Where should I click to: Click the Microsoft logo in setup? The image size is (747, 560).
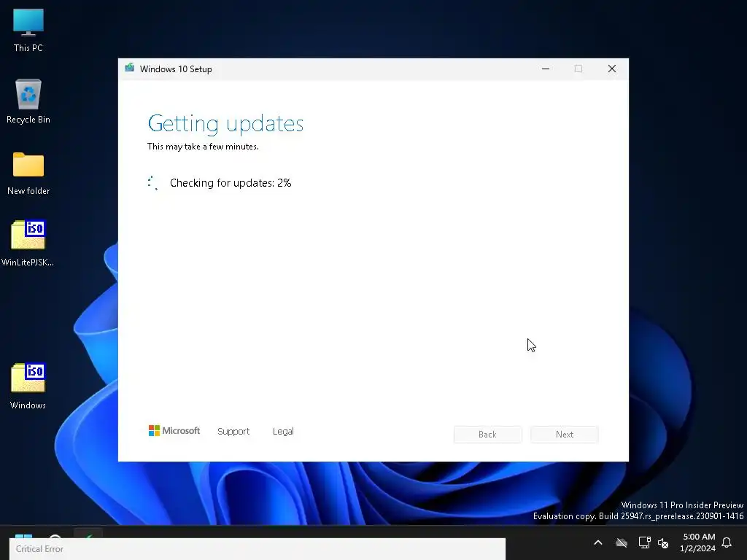[x=174, y=431]
